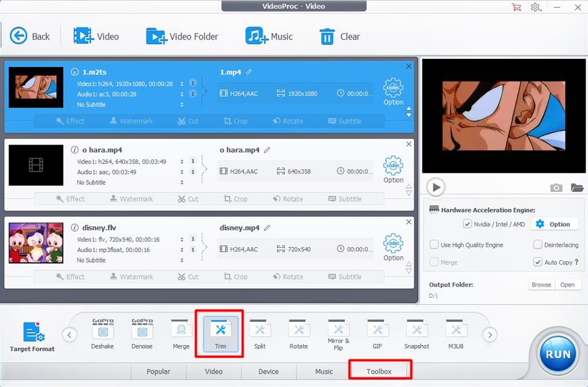Clear the file list

340,37
